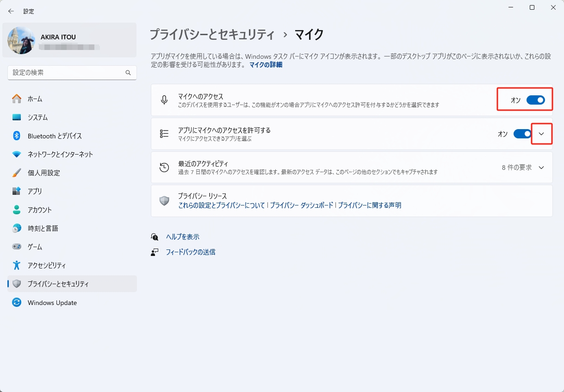Image resolution: width=564 pixels, height=392 pixels.
Task: Open the 時刻と言語 menu item
Action: 17,228
